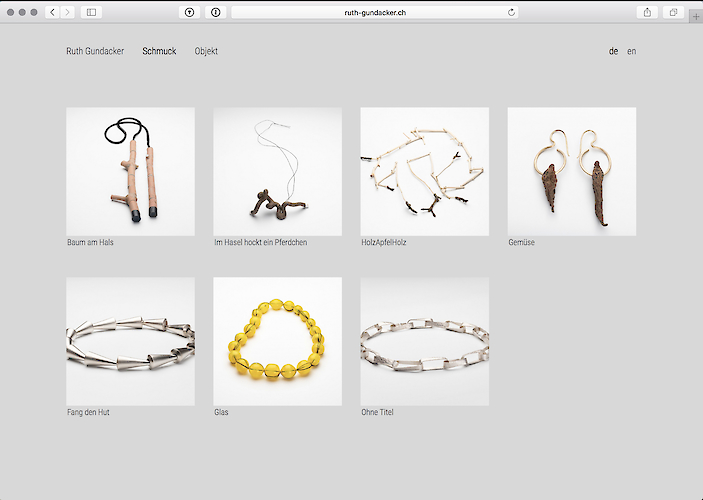This screenshot has height=500, width=703.
Task: Click the Gemüse caption link
Action: [x=521, y=243]
